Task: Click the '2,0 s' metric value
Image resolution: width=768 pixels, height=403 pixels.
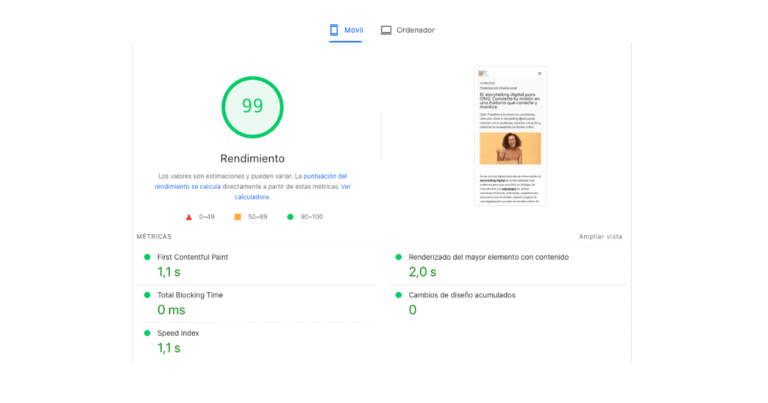Action: point(422,272)
